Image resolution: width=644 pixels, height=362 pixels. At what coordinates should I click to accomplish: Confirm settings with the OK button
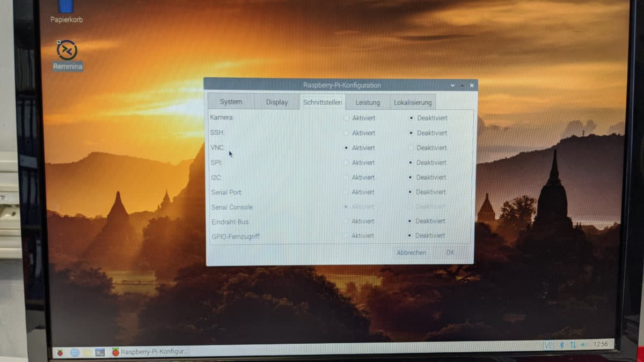pos(450,253)
